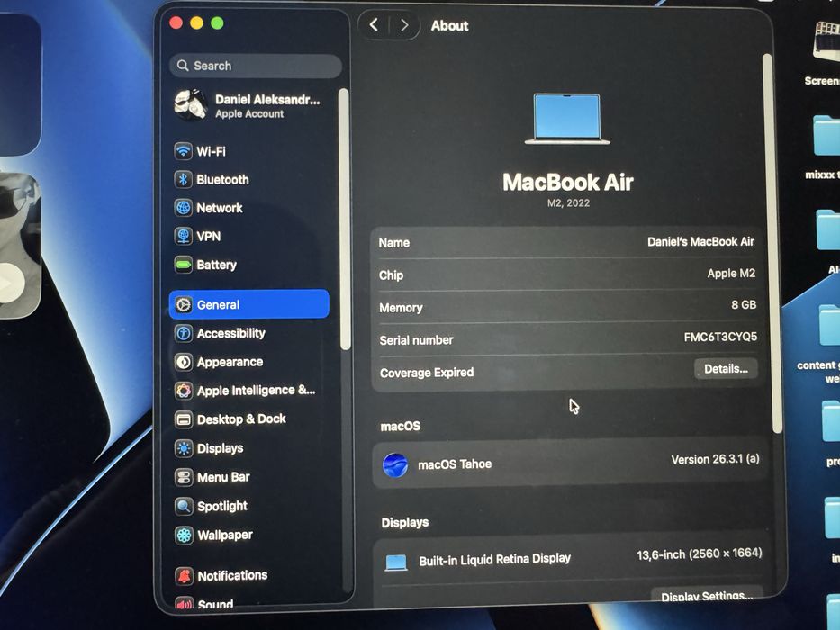Click the MacBook Air heading
The image size is (840, 630).
[568, 182]
